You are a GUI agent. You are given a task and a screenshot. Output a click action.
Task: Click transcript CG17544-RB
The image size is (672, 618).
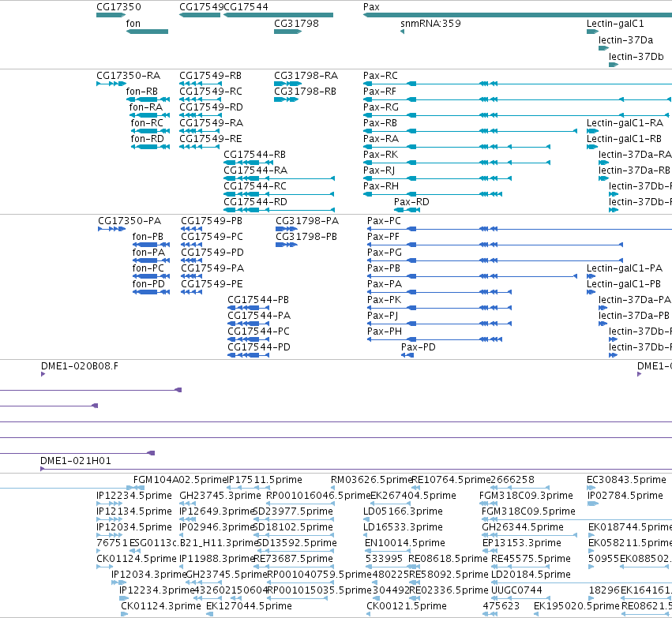pyautogui.click(x=249, y=163)
